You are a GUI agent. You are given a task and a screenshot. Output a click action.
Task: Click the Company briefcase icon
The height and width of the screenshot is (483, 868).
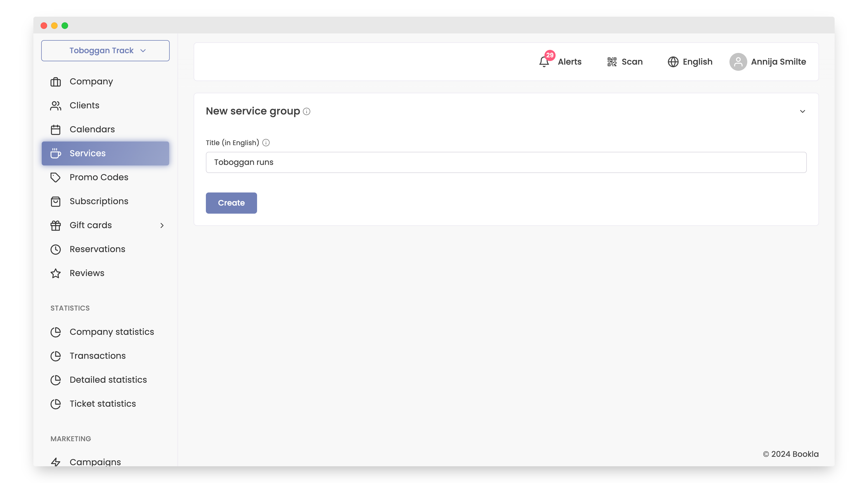(56, 82)
